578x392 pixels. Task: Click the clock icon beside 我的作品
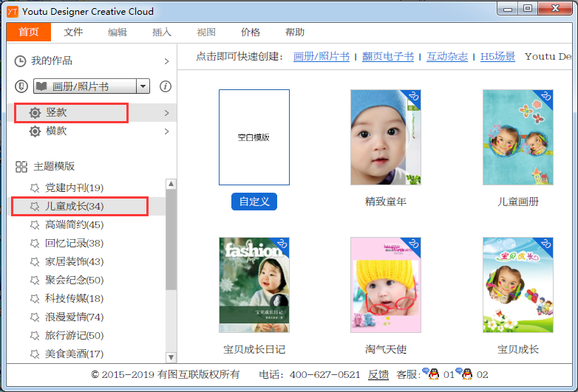21,61
